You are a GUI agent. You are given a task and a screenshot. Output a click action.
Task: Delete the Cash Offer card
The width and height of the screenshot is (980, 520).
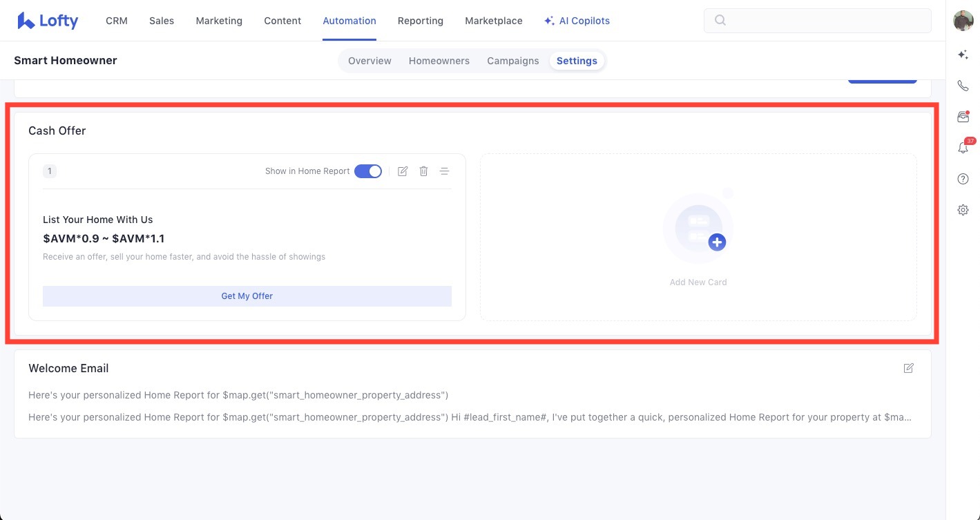click(x=424, y=171)
